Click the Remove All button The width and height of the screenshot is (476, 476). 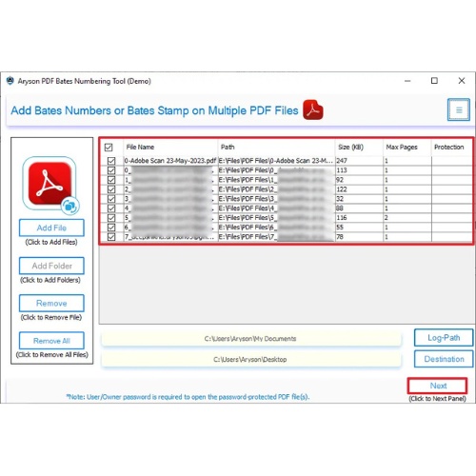[x=51, y=341]
